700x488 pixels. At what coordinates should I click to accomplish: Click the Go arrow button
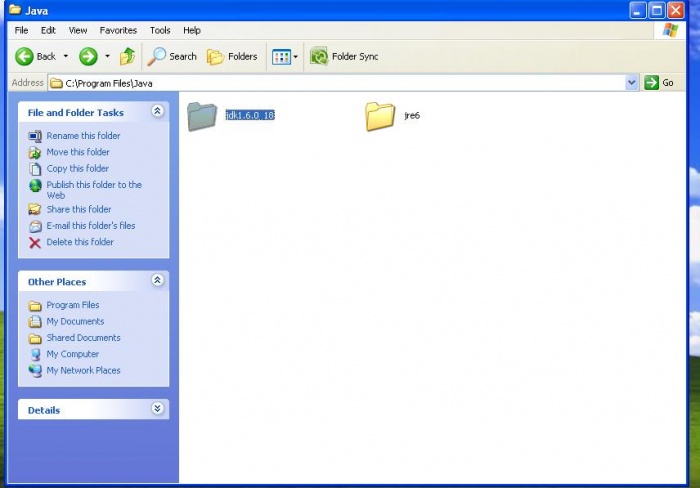click(651, 83)
